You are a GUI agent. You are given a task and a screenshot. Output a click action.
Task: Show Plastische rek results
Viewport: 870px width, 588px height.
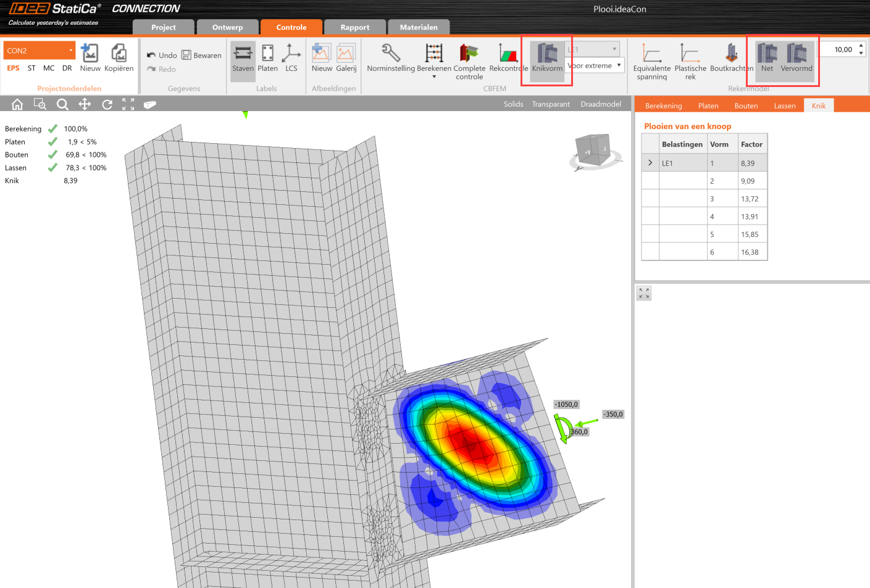pos(690,54)
